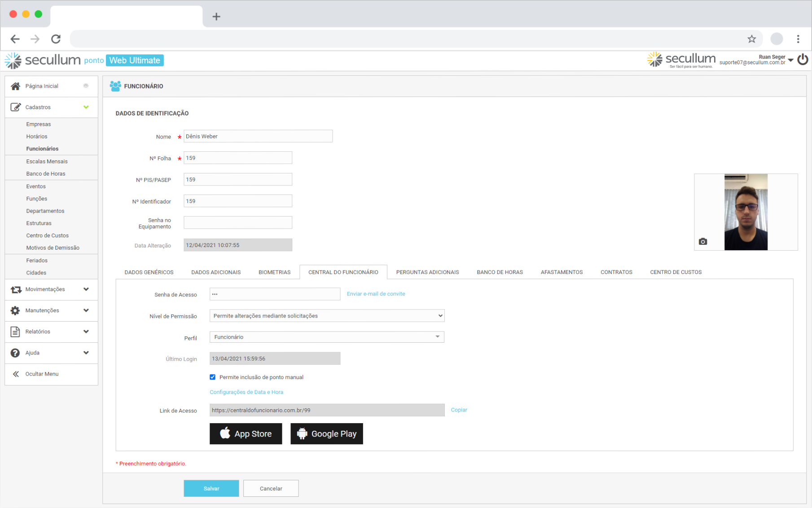The width and height of the screenshot is (812, 508).
Task: Click Enviar e-mail de convite link
Action: 376,294
